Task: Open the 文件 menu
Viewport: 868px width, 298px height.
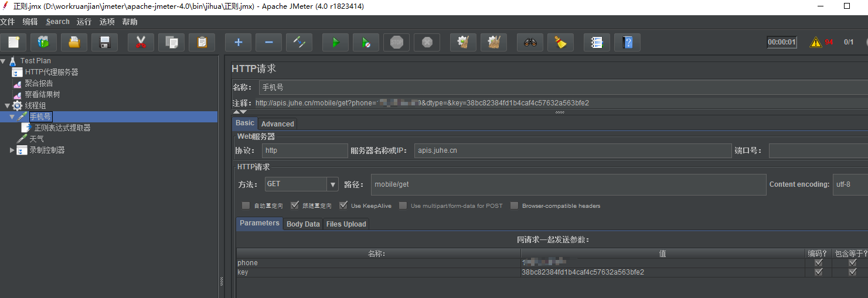Action: pyautogui.click(x=7, y=22)
